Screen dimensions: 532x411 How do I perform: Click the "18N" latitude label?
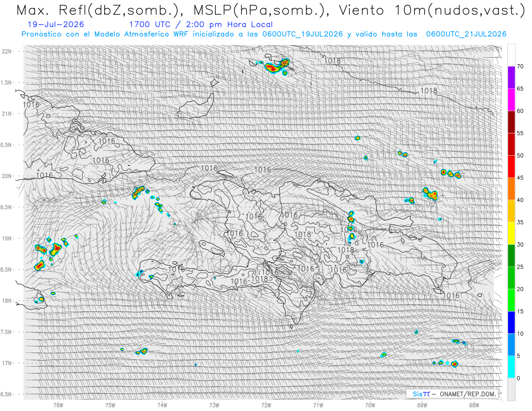pyautogui.click(x=7, y=301)
